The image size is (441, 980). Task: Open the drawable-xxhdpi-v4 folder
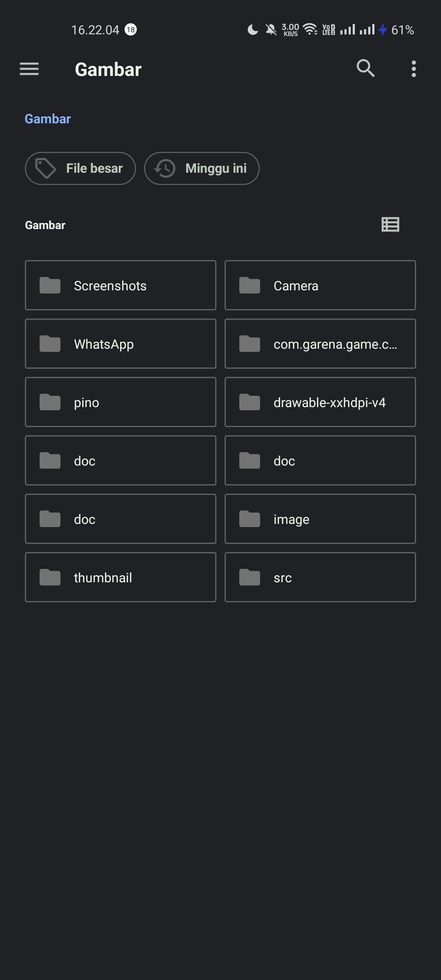pos(320,402)
